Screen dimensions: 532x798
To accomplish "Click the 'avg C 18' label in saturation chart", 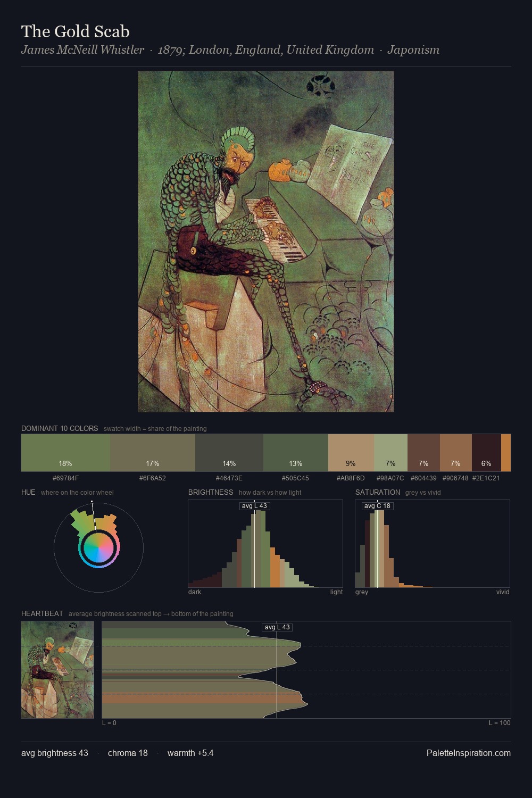I will 377,506.
